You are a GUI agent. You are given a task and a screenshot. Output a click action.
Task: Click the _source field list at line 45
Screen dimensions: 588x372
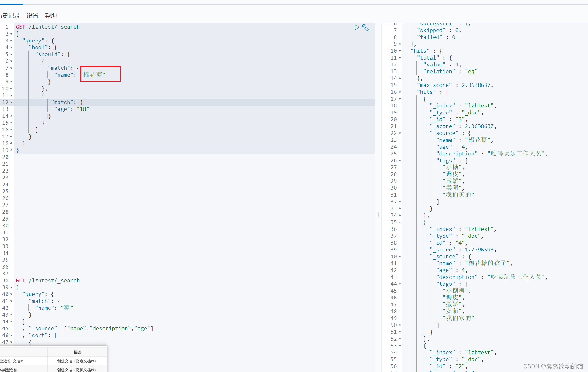[x=109, y=328]
